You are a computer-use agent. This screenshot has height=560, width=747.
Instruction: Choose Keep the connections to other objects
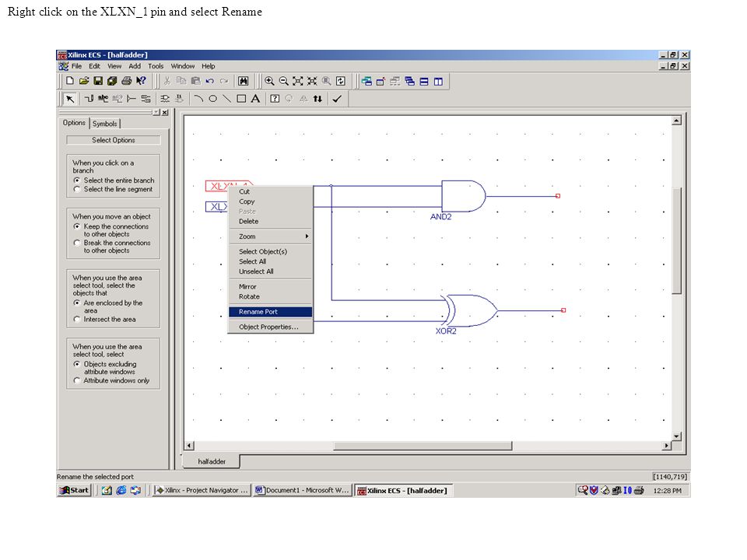tap(111, 230)
